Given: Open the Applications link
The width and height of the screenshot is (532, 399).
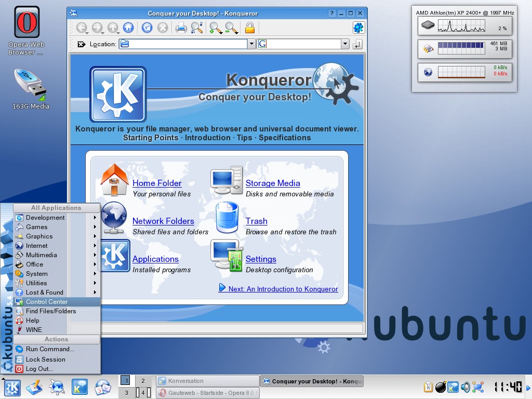Looking at the screenshot, I should 155,259.
